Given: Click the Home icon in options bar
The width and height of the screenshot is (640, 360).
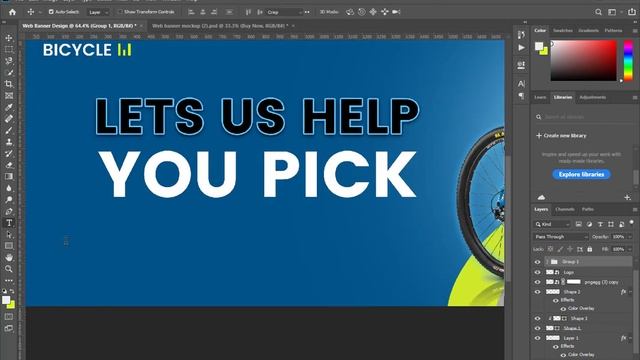Looking at the screenshot, I should [x=12, y=12].
